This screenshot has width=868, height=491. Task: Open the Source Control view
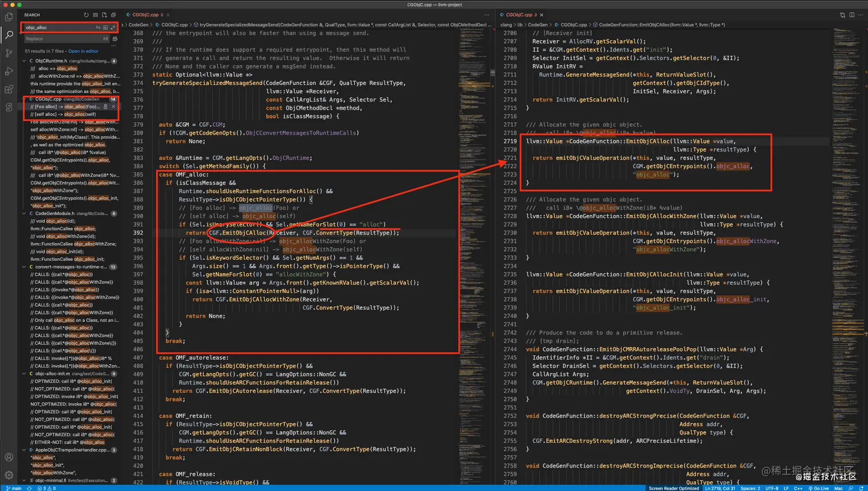click(x=9, y=53)
